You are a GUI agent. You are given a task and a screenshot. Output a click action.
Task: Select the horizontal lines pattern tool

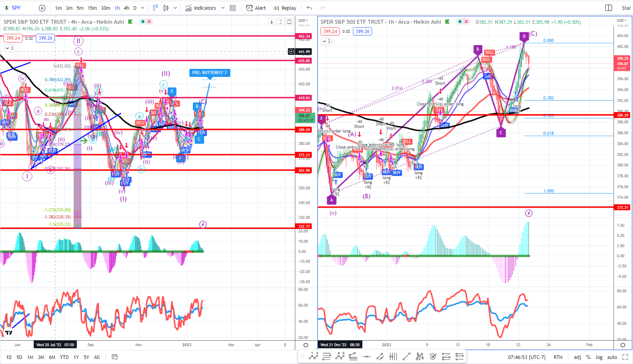click(327, 356)
